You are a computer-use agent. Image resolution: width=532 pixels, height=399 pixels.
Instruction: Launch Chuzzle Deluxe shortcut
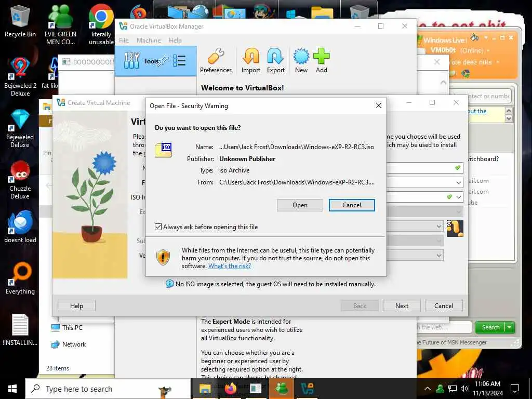coord(20,180)
